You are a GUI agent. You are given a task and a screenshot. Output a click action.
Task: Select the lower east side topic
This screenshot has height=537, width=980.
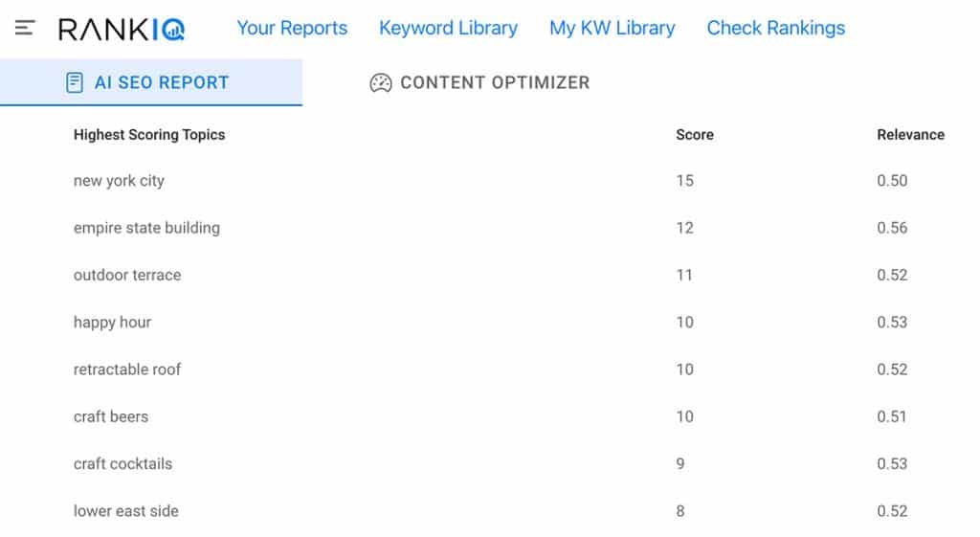126,511
